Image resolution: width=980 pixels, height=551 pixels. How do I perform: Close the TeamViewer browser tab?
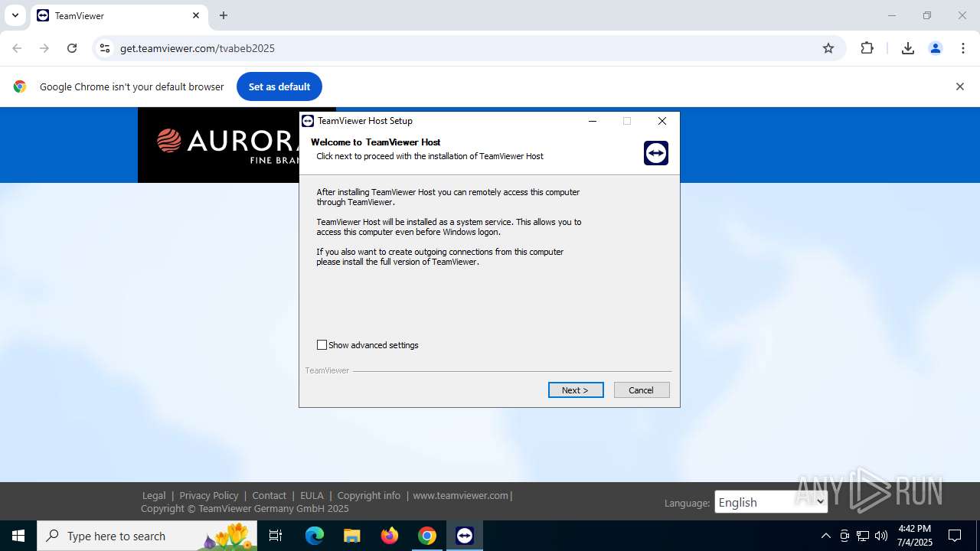click(196, 15)
